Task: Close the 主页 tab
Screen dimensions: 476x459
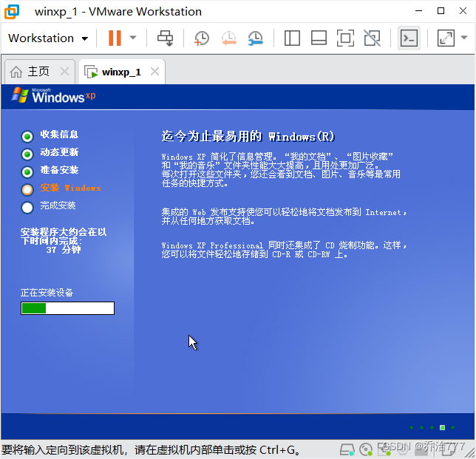Action: pos(64,72)
